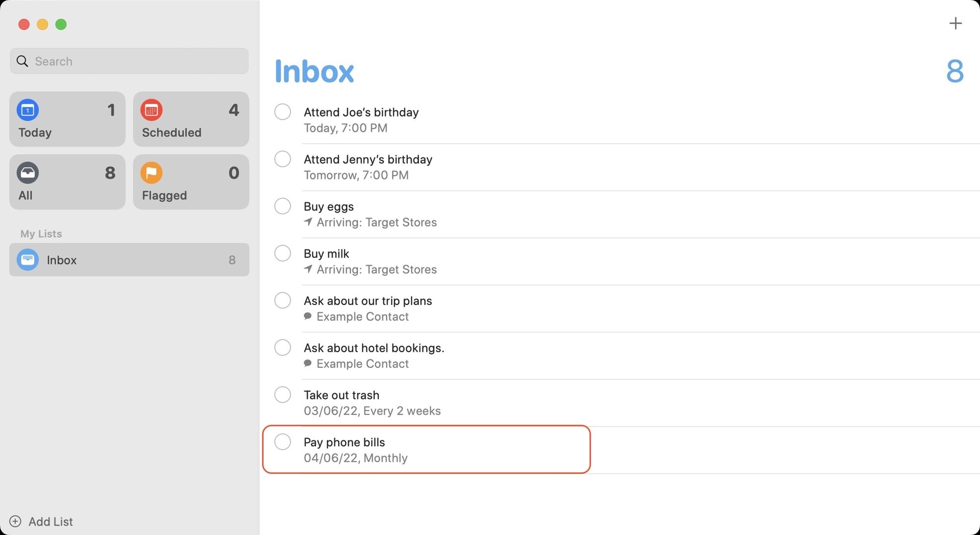The height and width of the screenshot is (535, 980).
Task: Open the Today smart list
Action: pos(67,119)
